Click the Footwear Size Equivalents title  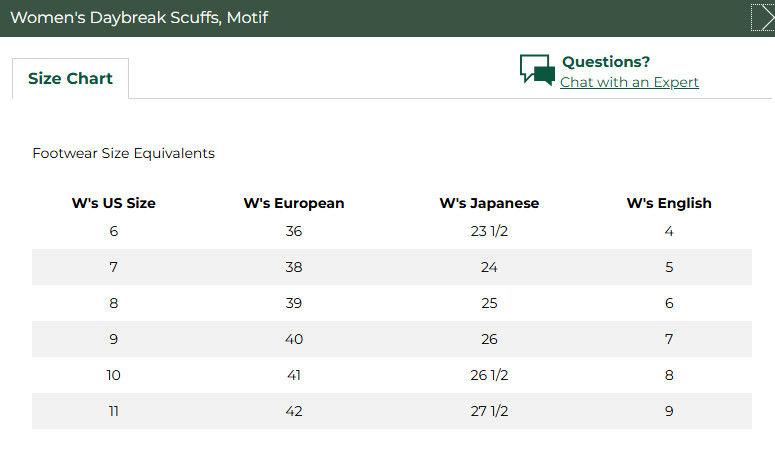tap(124, 153)
